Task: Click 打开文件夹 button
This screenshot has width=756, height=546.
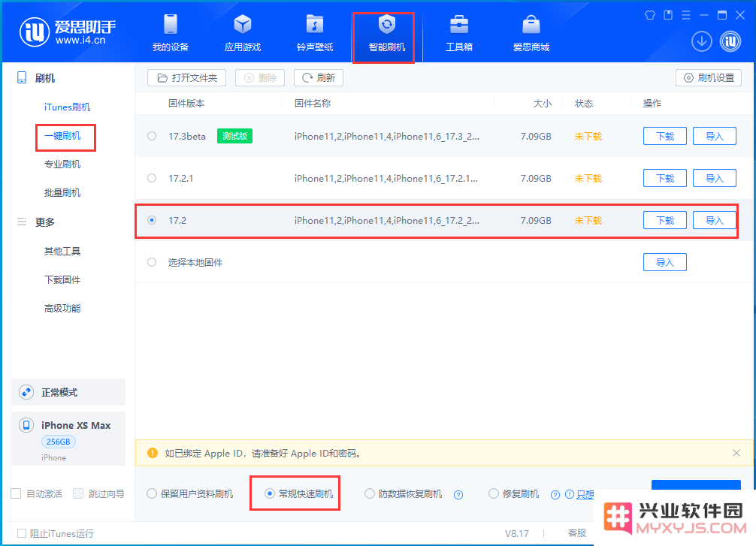Action: pos(186,77)
